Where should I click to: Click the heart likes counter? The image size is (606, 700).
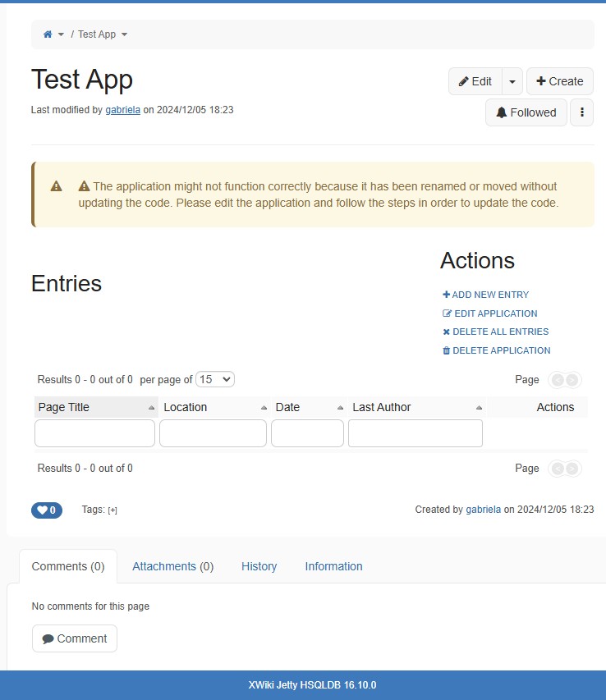(x=47, y=510)
